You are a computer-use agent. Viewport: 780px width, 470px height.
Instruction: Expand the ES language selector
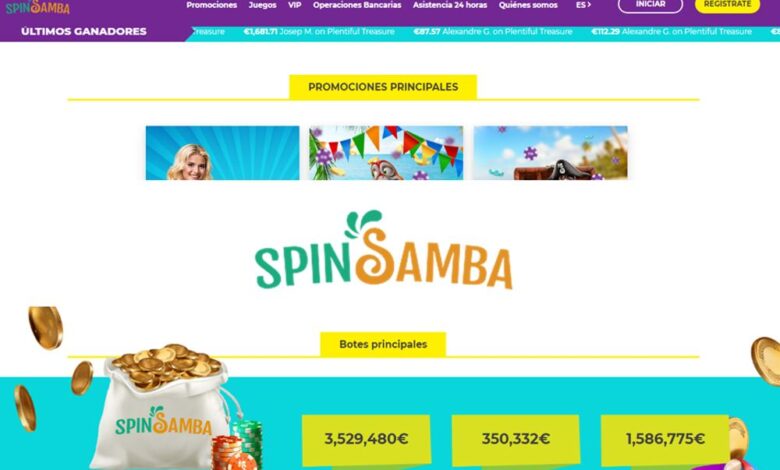583,5
